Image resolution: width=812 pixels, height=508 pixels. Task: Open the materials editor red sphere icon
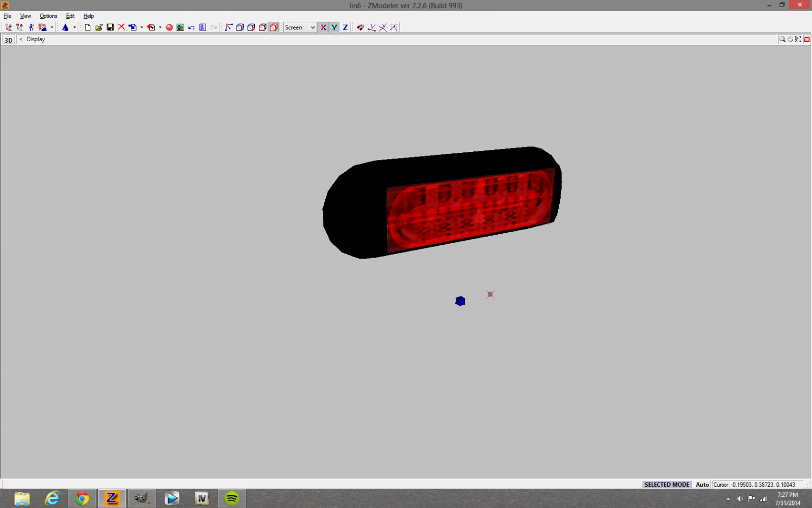click(x=170, y=27)
